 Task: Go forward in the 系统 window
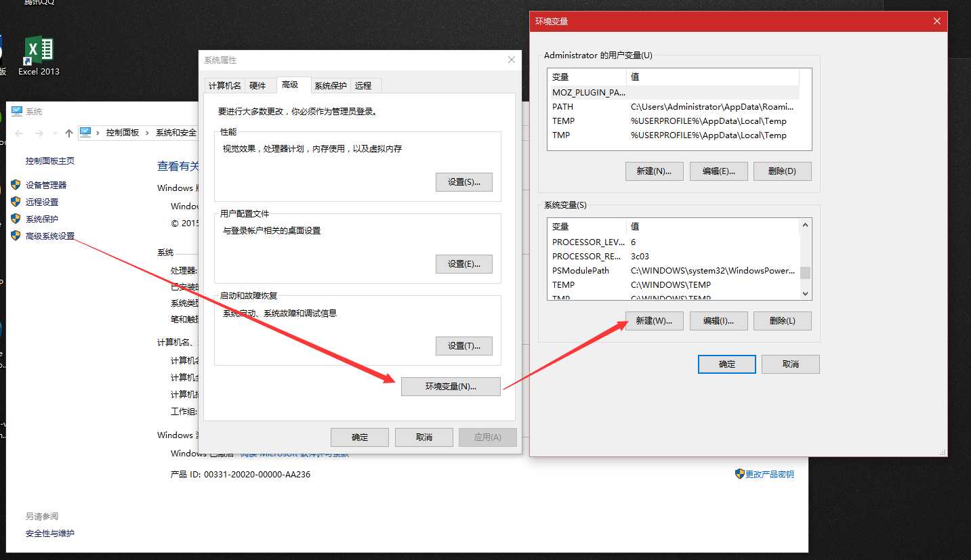(39, 133)
